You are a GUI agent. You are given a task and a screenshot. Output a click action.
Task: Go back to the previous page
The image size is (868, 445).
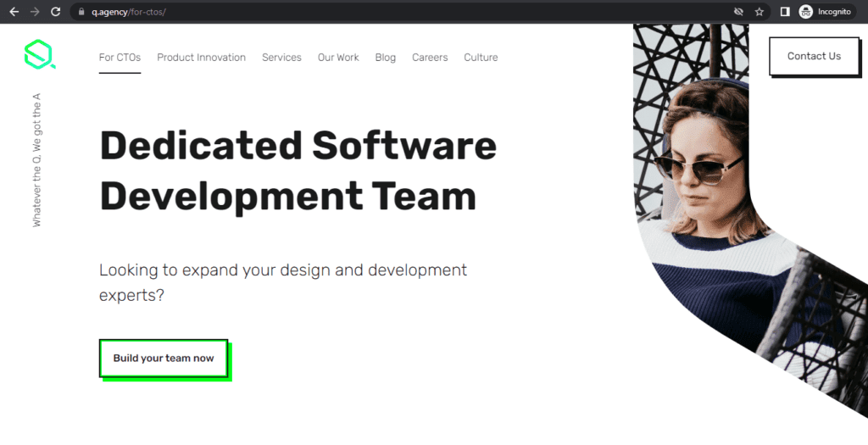(x=14, y=12)
